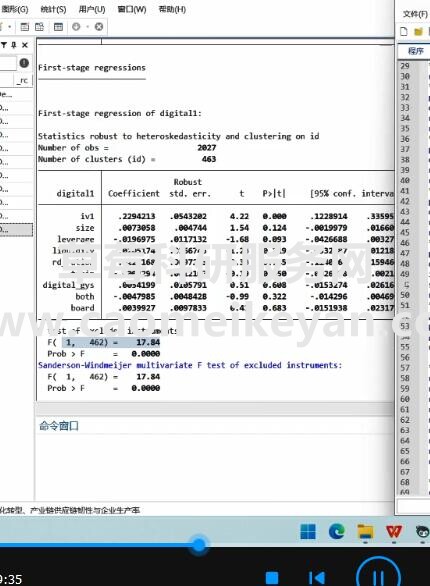Click the 'iv1' variable name in results

tap(87, 216)
